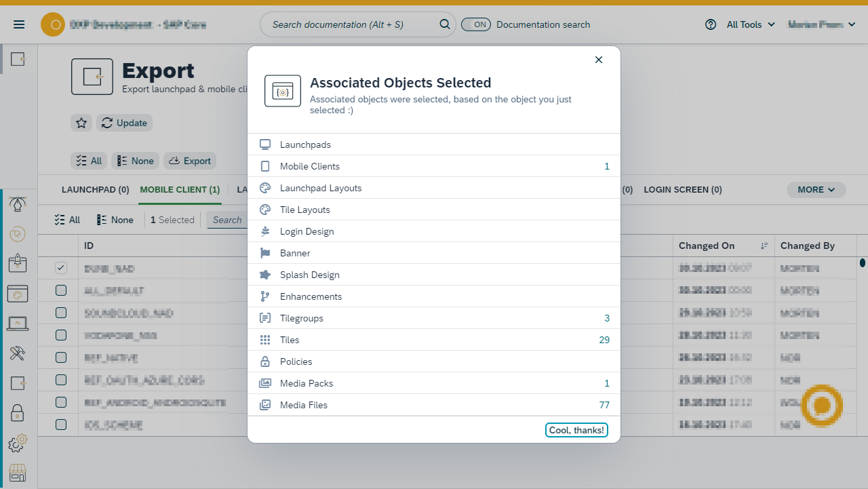Viewport: 868px width, 489px height.
Task: Check the second row checkbox in table
Action: tap(61, 290)
